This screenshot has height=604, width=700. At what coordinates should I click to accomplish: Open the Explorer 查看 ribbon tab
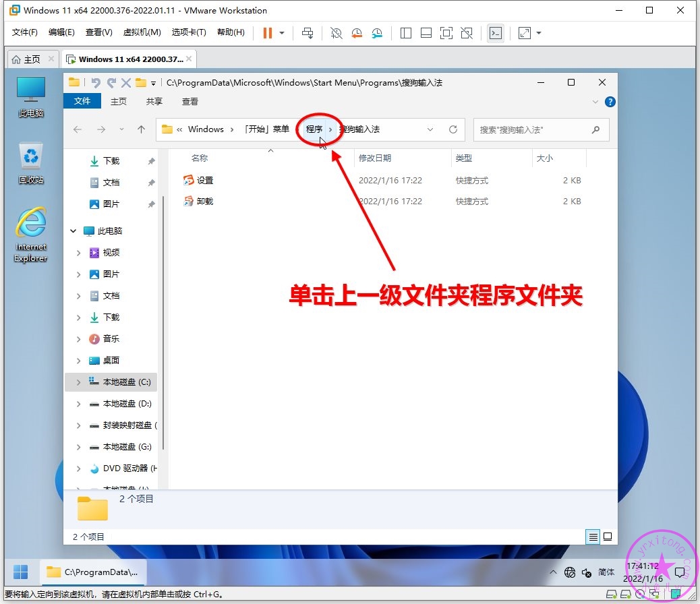tap(189, 101)
